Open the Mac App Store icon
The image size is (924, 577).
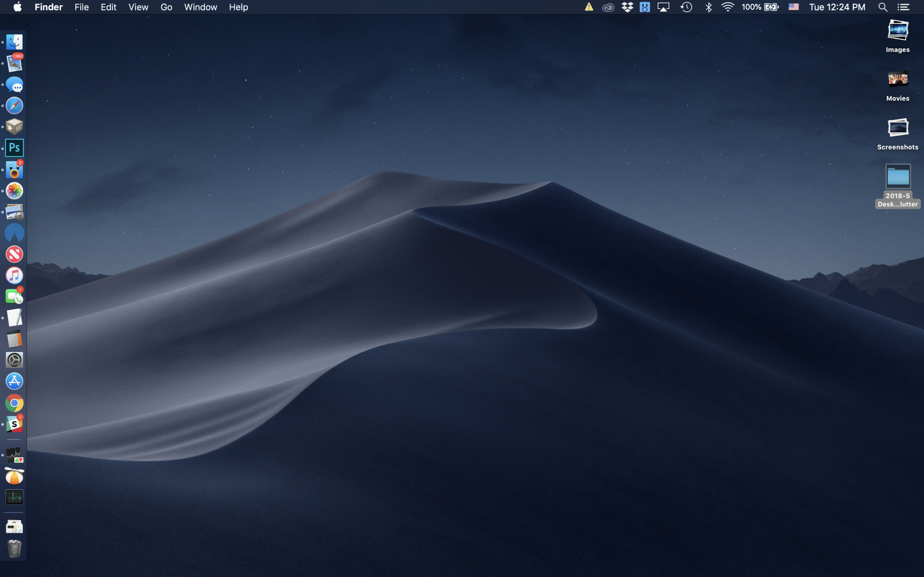coord(14,381)
